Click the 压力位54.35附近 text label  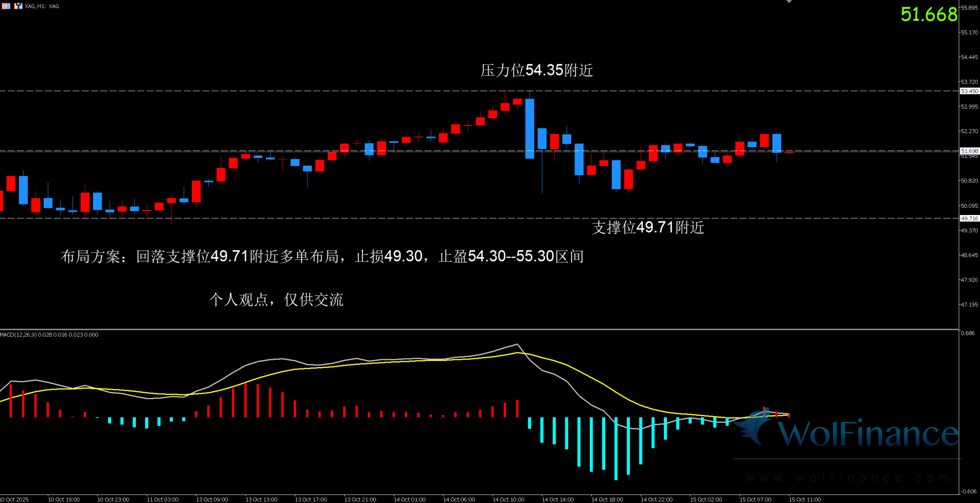(x=537, y=70)
